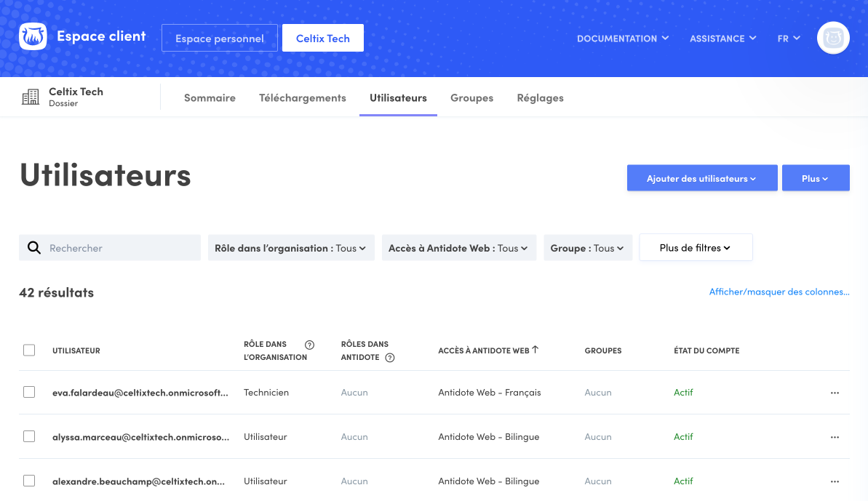Click the Celtix Tech Dossier label
The width and height of the screenshot is (868, 501).
[x=76, y=97]
